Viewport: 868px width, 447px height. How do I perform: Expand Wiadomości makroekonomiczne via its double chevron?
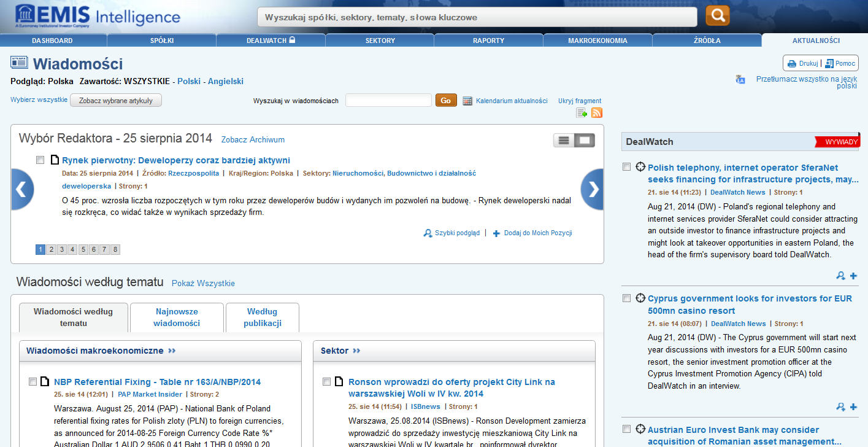coord(172,351)
